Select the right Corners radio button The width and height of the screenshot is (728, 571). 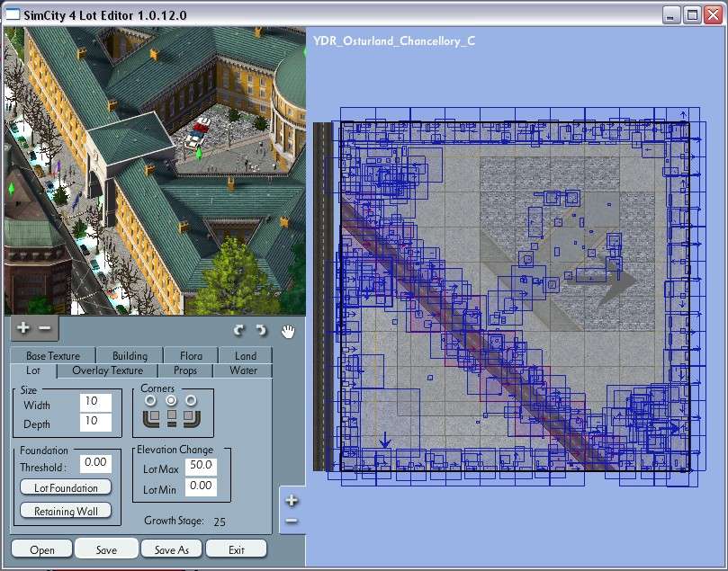191,400
